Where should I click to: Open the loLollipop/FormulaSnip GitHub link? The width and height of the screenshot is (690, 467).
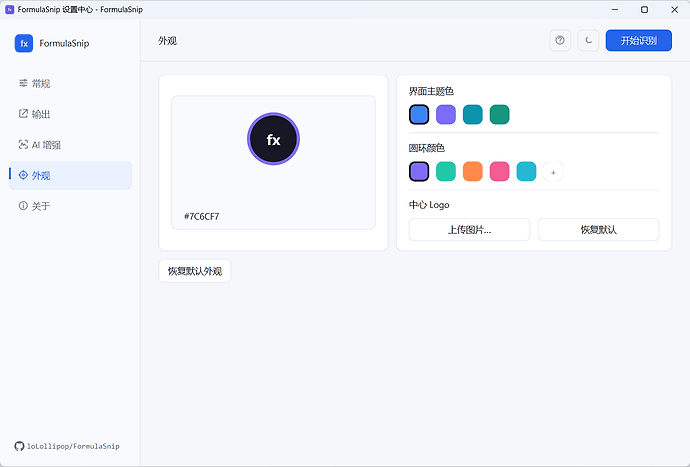coord(73,446)
